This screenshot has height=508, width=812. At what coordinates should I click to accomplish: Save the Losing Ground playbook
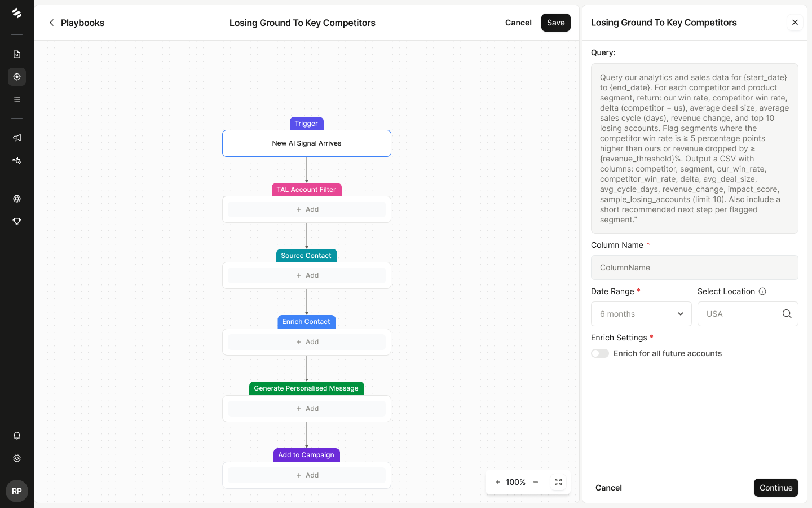point(555,23)
